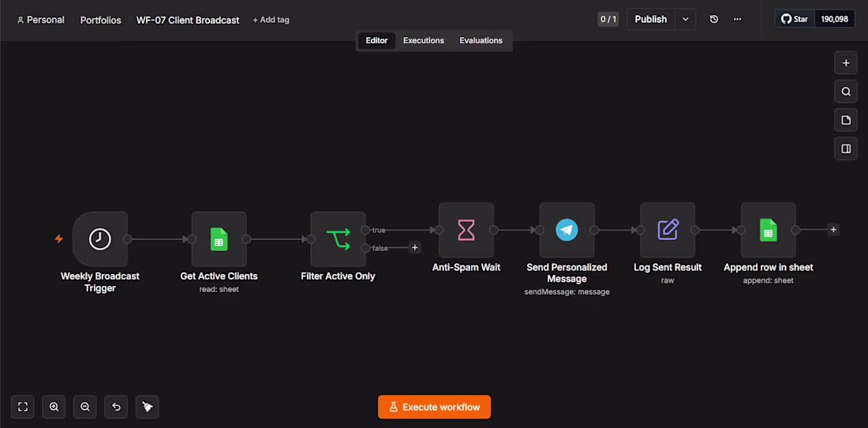Publish the workflow

pos(651,20)
